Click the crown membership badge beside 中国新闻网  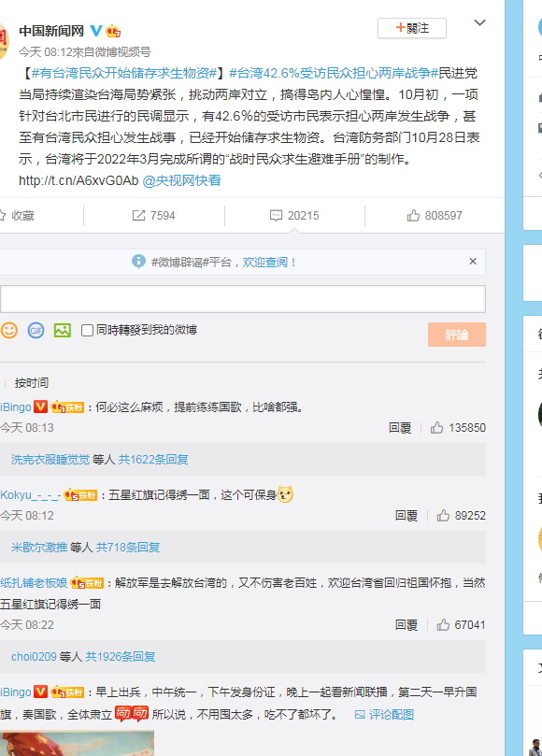pos(113,32)
